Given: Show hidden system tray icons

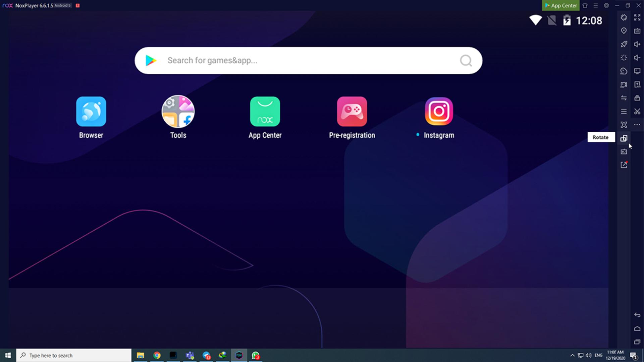Looking at the screenshot, I should pos(573,355).
